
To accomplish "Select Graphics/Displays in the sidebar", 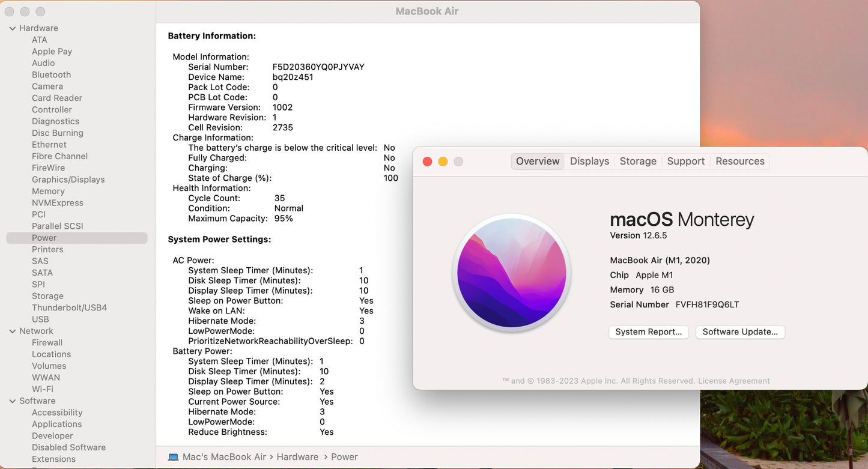I will coord(68,180).
